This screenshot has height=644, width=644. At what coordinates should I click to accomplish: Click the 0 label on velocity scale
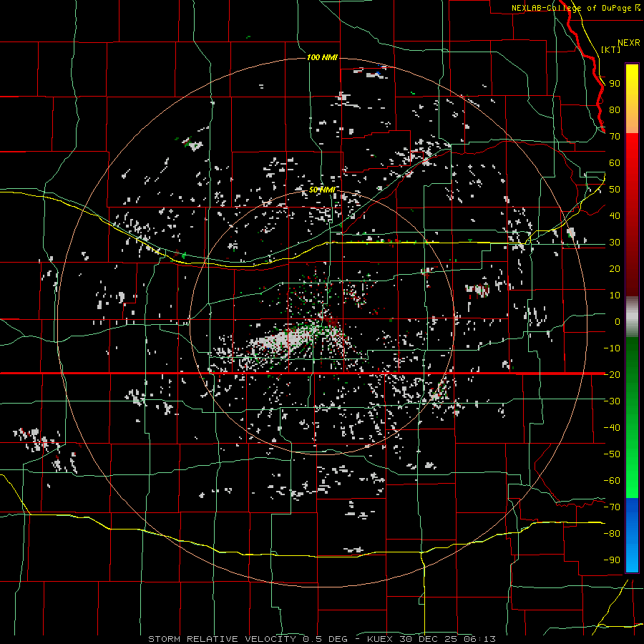point(618,322)
